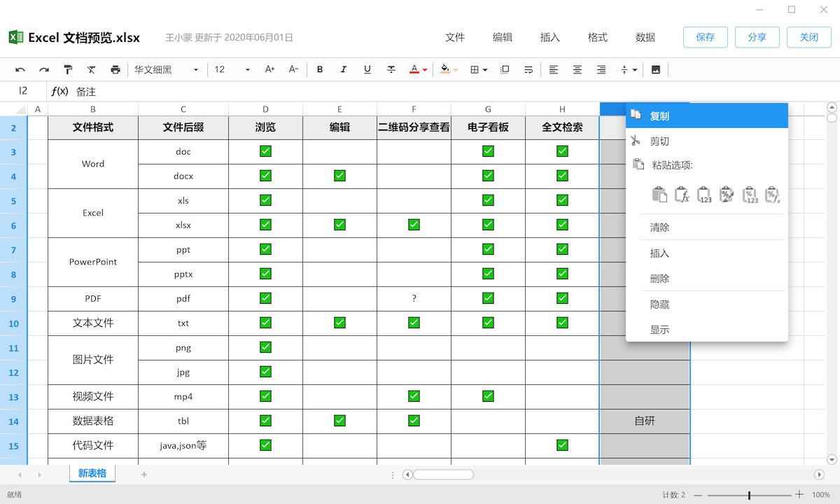This screenshot has width=840, height=504.
Task: Click the format painter icon
Action: [x=68, y=69]
